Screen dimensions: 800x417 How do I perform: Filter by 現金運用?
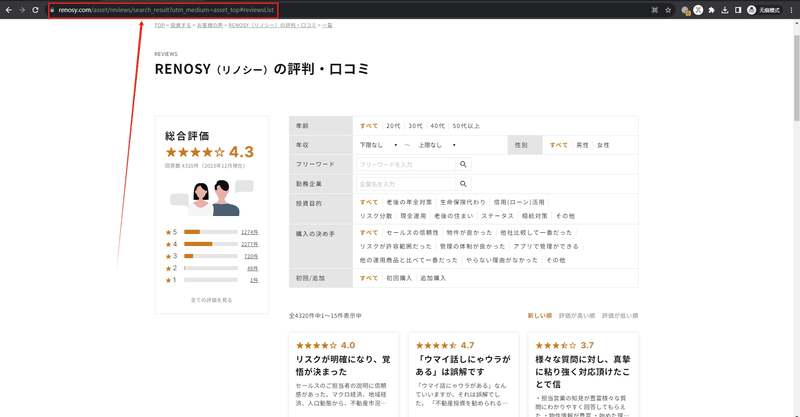(413, 216)
